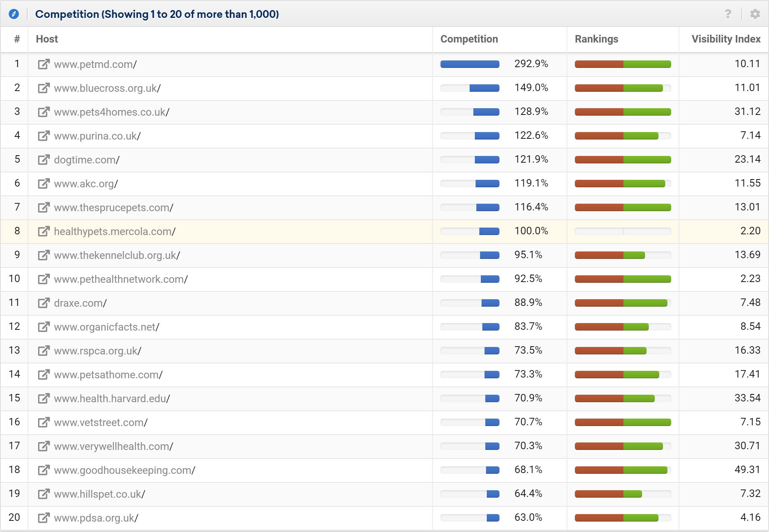Click the 292.9% competition bar for petmd
This screenshot has width=769, height=532.
tap(470, 64)
